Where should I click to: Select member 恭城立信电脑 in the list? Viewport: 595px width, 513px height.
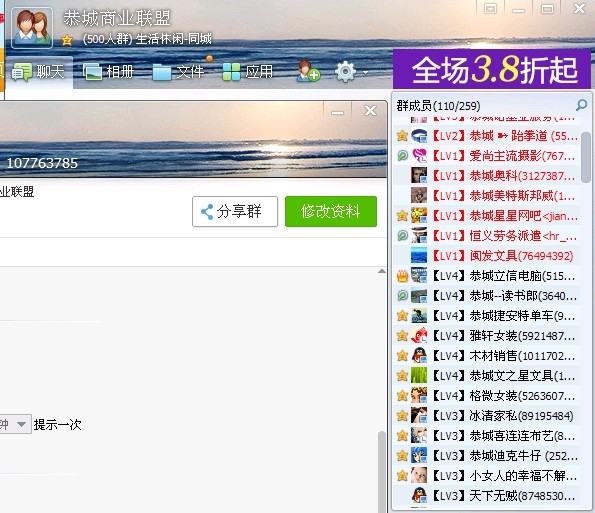(x=487, y=276)
